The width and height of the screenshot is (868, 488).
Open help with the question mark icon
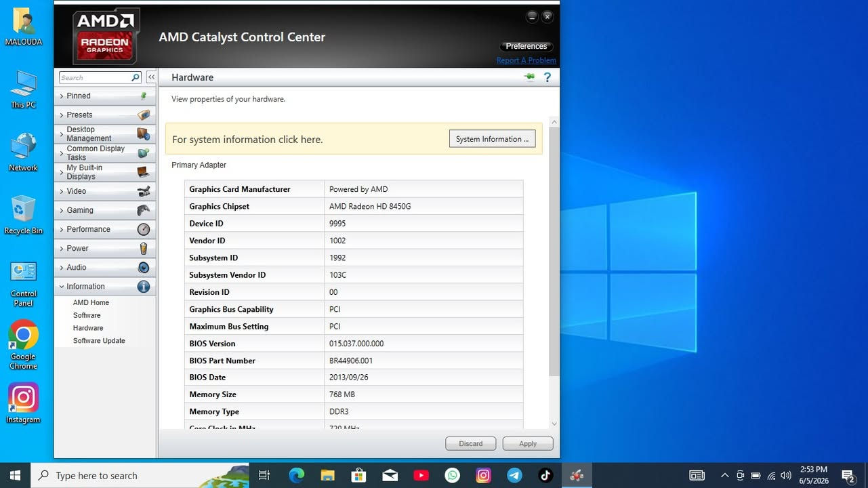click(x=547, y=77)
